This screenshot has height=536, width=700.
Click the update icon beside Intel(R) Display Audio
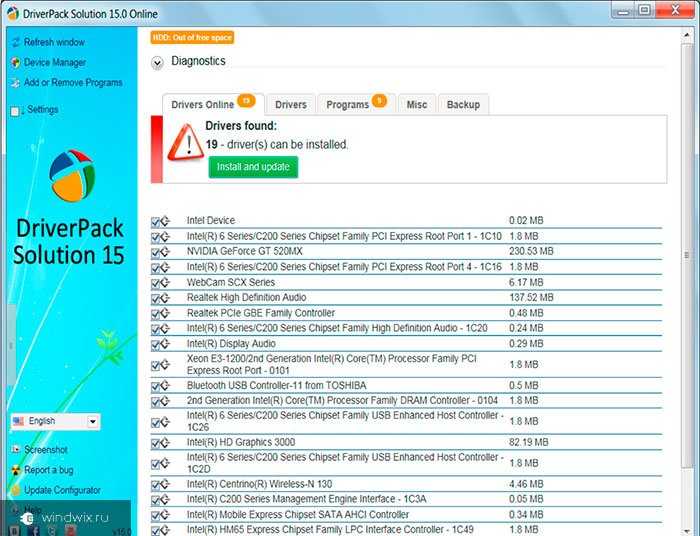pyautogui.click(x=165, y=344)
